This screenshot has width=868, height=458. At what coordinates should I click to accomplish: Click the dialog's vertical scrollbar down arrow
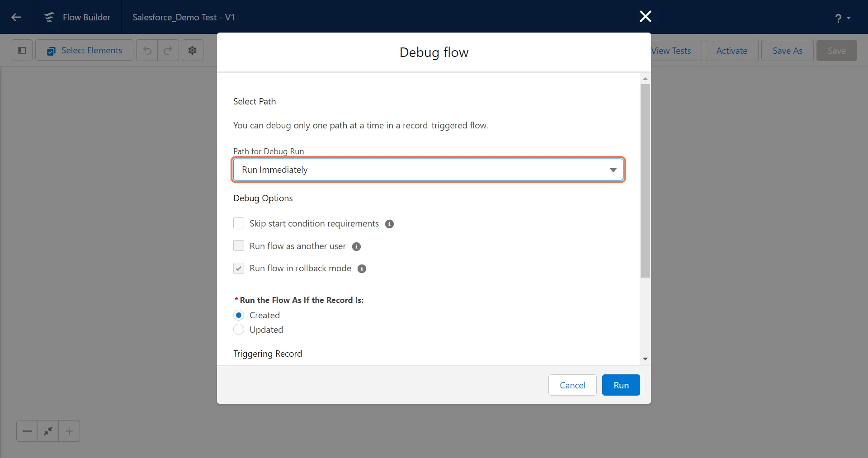pos(645,359)
